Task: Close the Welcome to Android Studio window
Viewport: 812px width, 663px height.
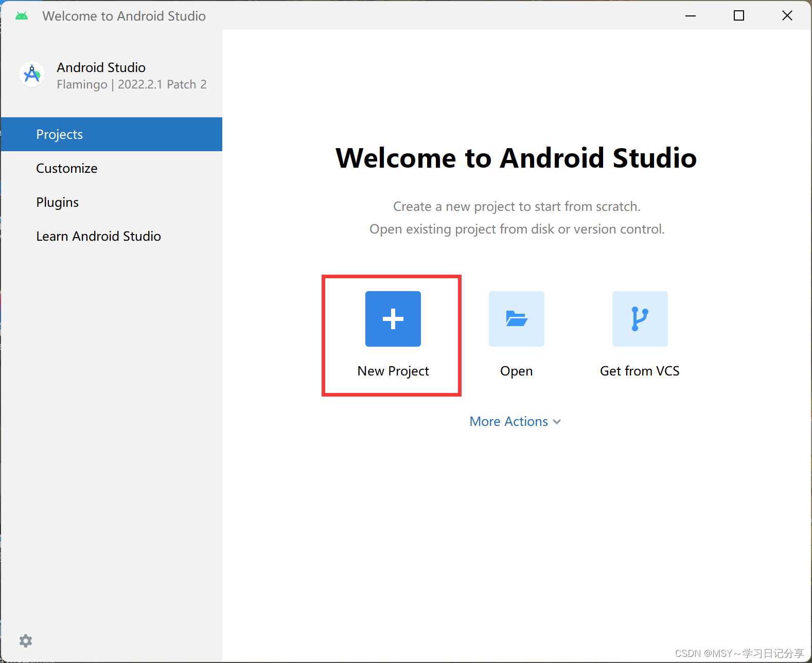Action: pos(787,16)
